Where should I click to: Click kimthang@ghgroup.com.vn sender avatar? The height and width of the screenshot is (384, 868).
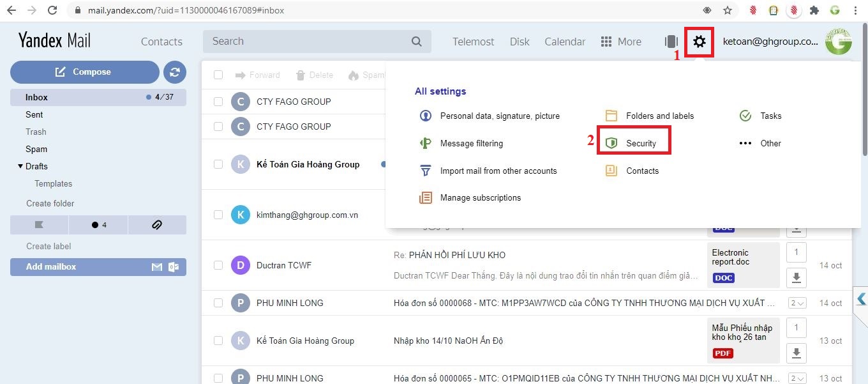click(x=240, y=215)
